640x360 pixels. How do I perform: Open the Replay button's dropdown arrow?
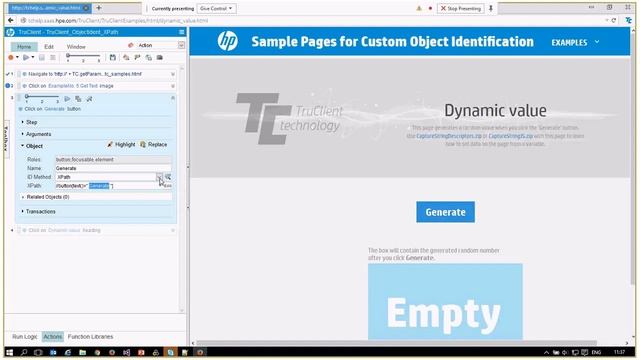coord(33,58)
